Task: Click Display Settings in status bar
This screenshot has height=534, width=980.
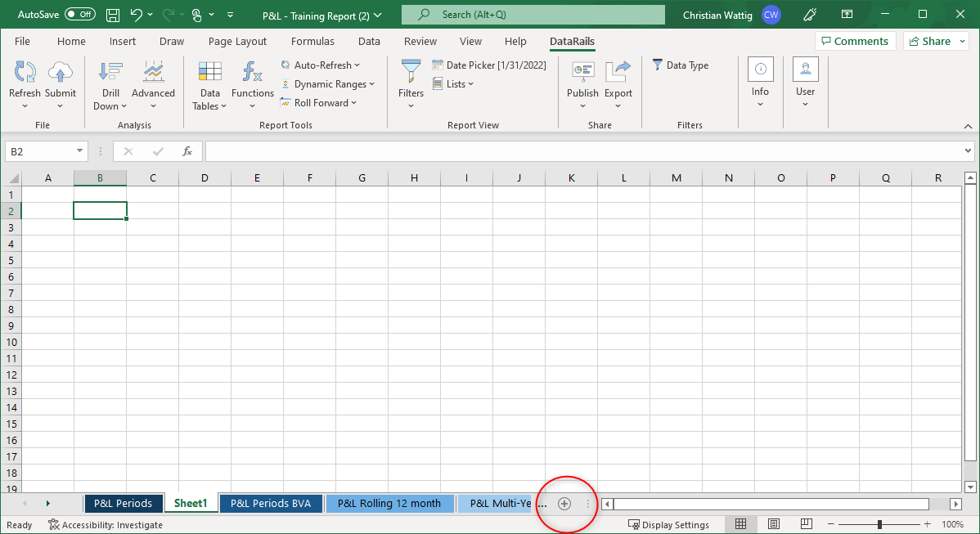Action: point(668,525)
